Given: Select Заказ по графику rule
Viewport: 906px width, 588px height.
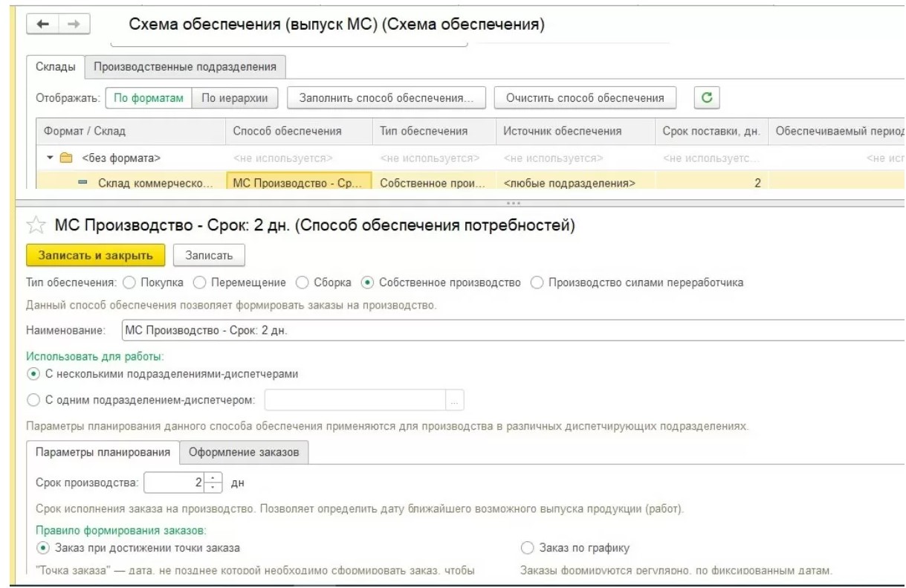Looking at the screenshot, I should click(527, 549).
